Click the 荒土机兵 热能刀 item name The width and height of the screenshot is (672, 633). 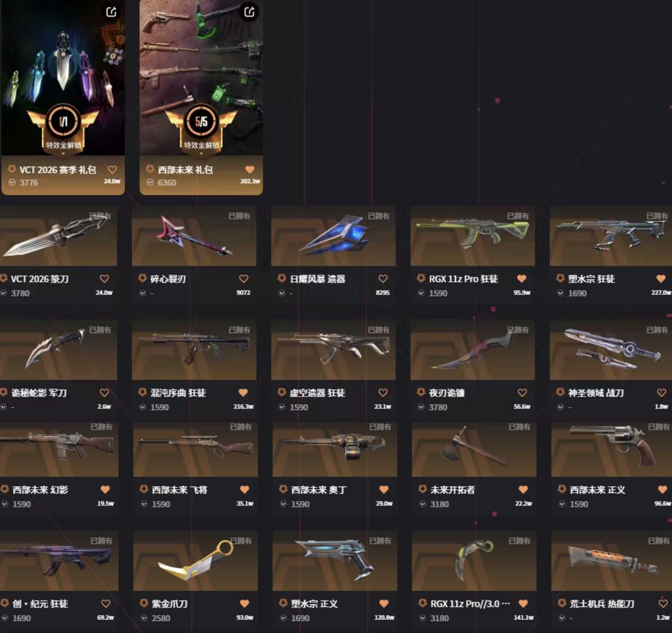[x=602, y=604]
